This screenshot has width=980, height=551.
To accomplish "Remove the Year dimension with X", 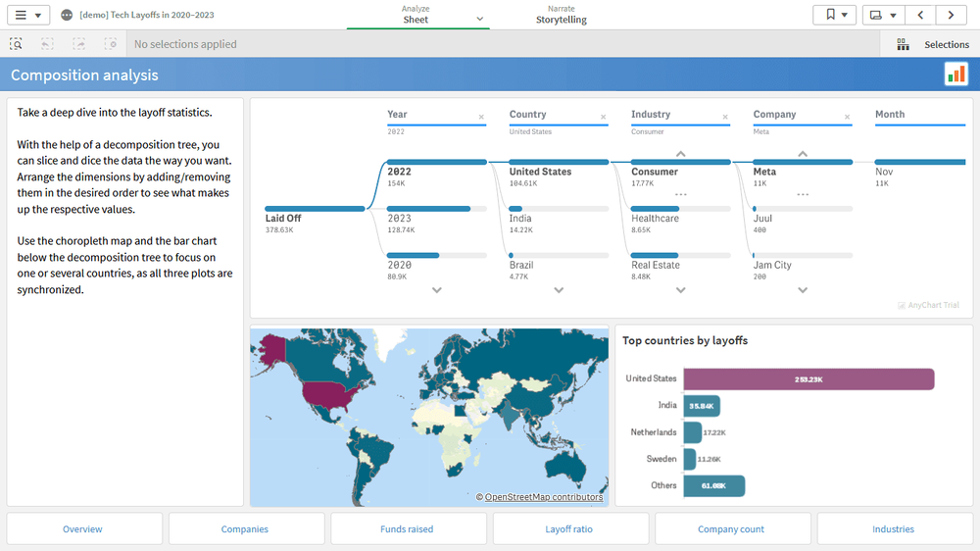I will (x=481, y=117).
